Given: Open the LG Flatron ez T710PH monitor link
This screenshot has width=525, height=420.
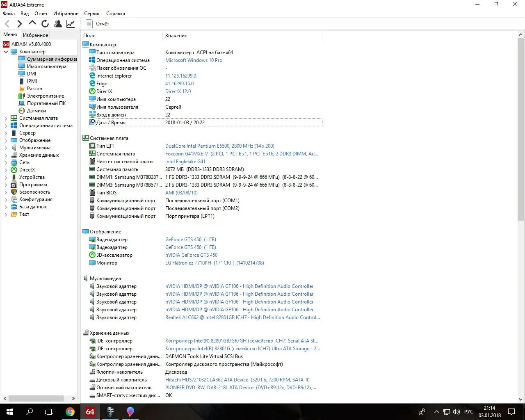Looking at the screenshot, I should click(x=215, y=263).
